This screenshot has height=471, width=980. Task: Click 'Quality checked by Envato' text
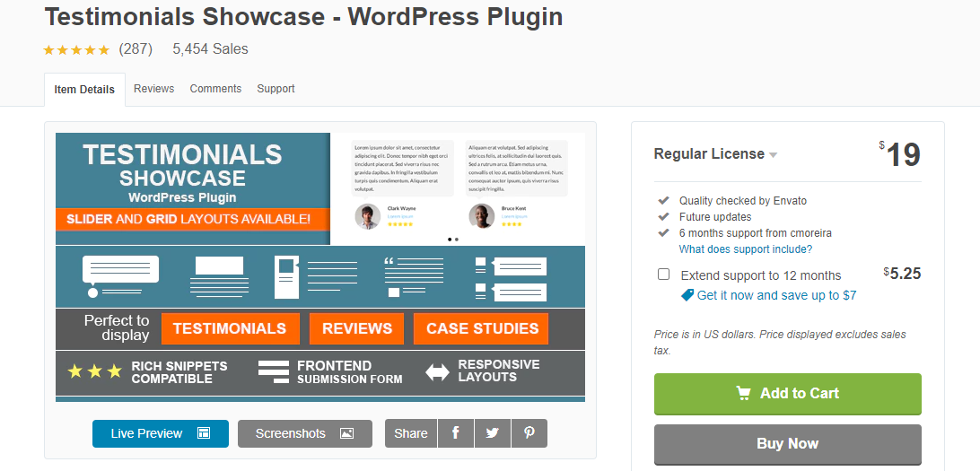[743, 201]
